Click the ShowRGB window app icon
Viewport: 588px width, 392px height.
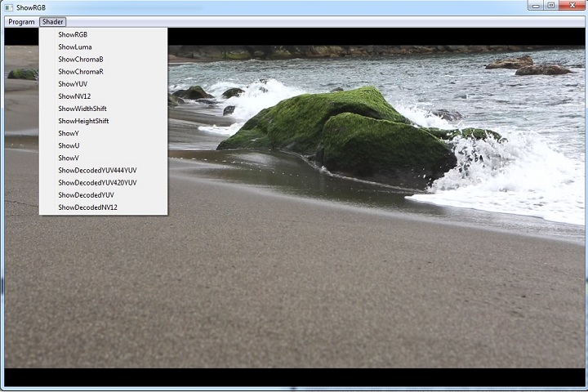coord(9,7)
